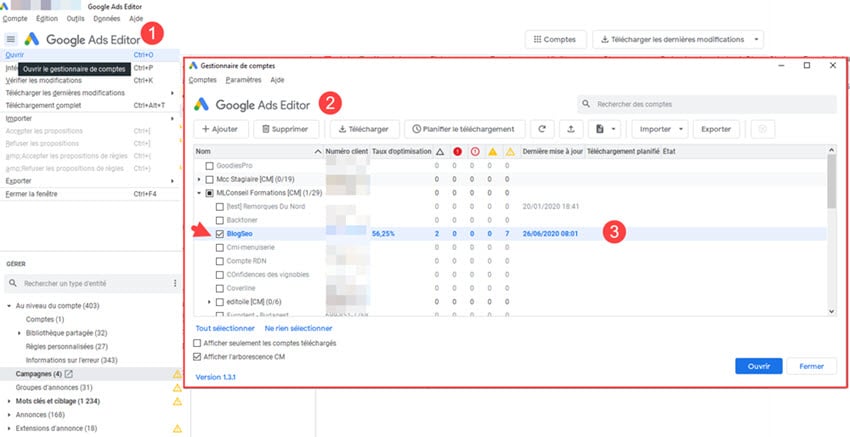The width and height of the screenshot is (850, 437).
Task: Open the hamburger menu beside Google Ads Editor logo
Action: pyautogui.click(x=11, y=39)
